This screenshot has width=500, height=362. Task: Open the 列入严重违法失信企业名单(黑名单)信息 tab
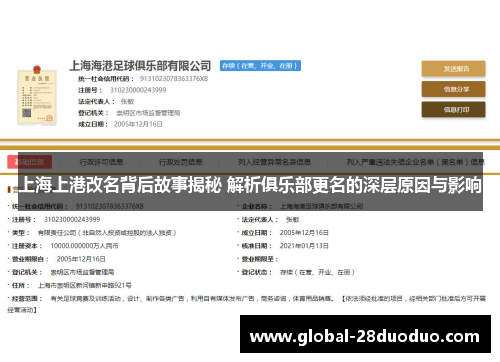[x=415, y=162]
